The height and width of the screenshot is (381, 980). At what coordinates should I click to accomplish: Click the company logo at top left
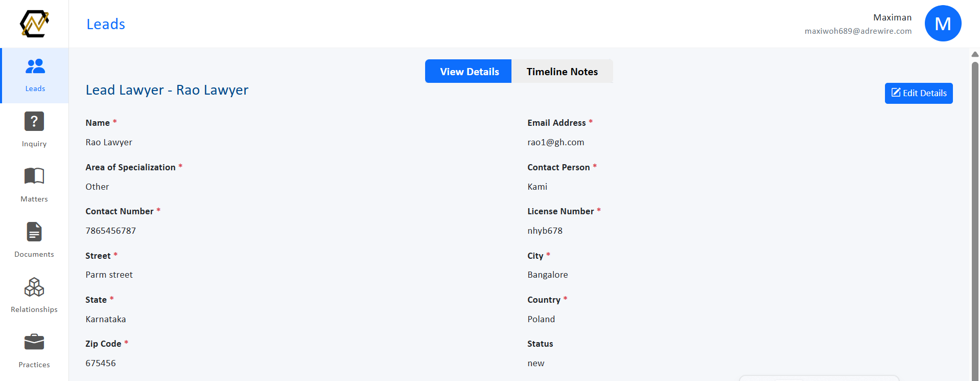pos(34,24)
